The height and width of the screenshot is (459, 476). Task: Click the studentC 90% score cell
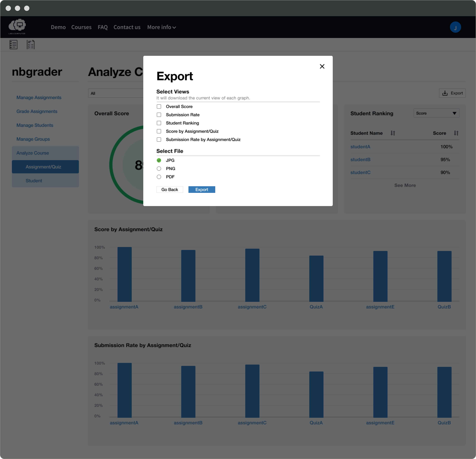(445, 173)
